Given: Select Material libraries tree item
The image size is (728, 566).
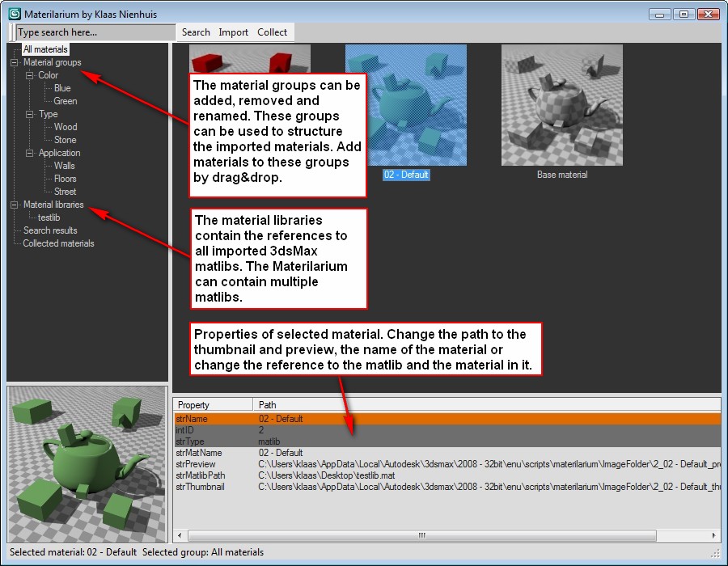Looking at the screenshot, I should click(53, 205).
